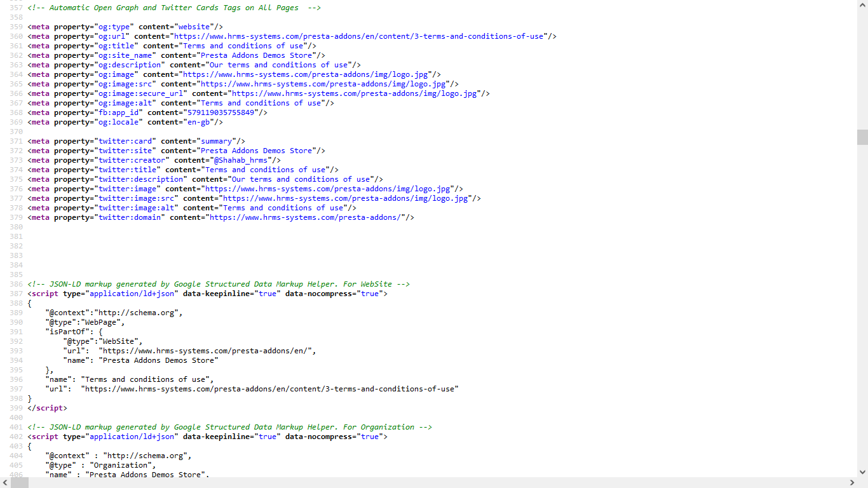Click the horizontal scrollbar right arrow

[851, 482]
